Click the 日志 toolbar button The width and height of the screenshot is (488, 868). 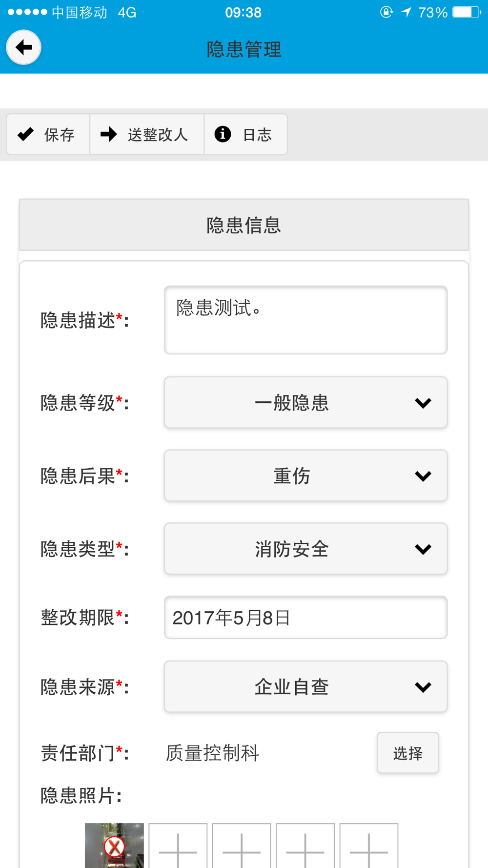click(x=246, y=134)
